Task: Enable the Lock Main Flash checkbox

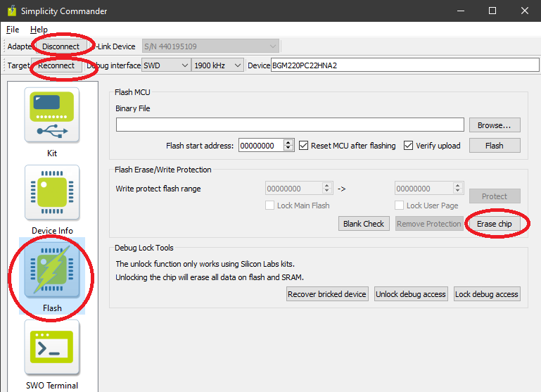Action: 270,206
